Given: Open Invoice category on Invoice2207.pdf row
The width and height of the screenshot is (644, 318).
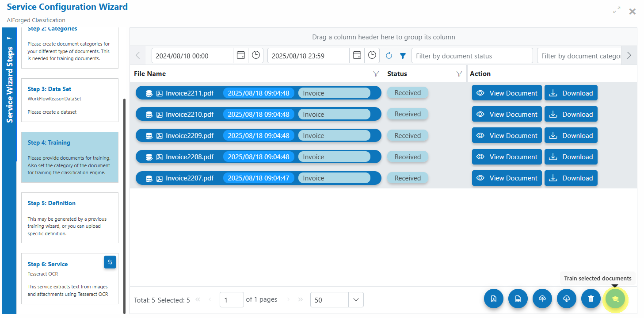Looking at the screenshot, I should click(x=334, y=178).
